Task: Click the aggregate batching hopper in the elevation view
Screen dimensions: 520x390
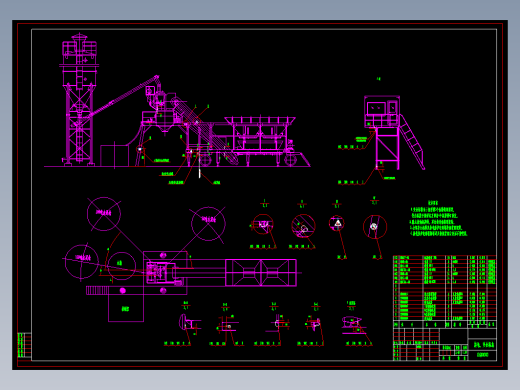Action: click(260, 133)
